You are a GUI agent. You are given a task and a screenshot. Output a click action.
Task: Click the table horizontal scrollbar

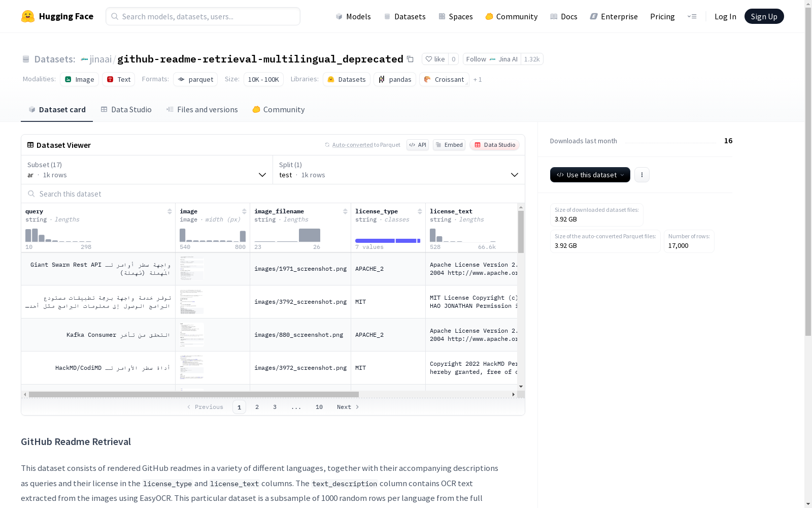194,394
